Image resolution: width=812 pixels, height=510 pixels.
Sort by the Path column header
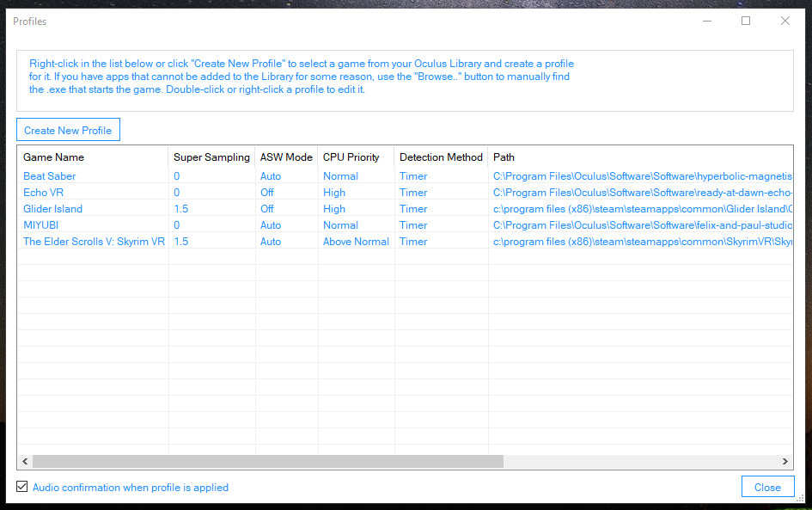point(640,157)
